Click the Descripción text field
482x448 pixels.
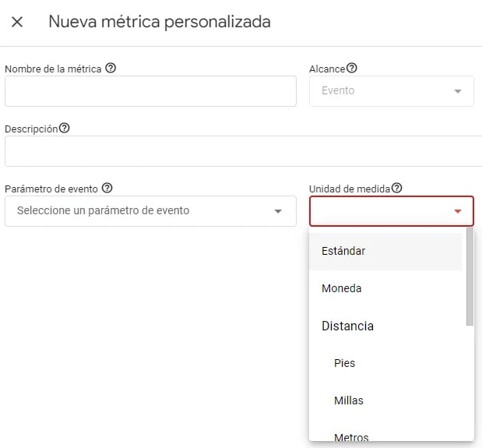click(244, 151)
